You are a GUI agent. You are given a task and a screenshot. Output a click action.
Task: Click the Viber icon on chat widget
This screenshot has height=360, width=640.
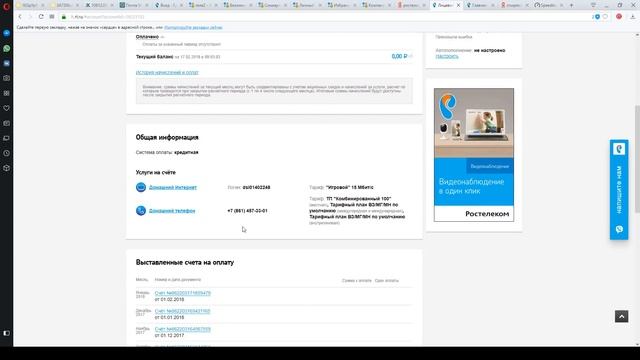[x=619, y=229]
